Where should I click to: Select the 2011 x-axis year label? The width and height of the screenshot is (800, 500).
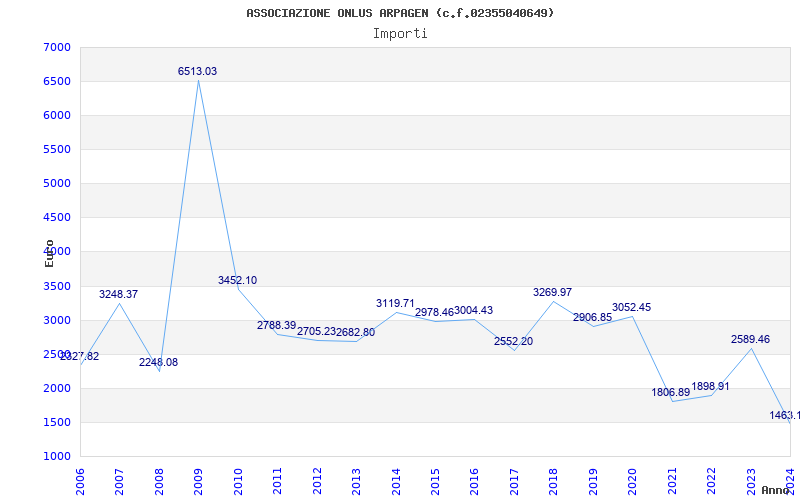[x=278, y=481]
